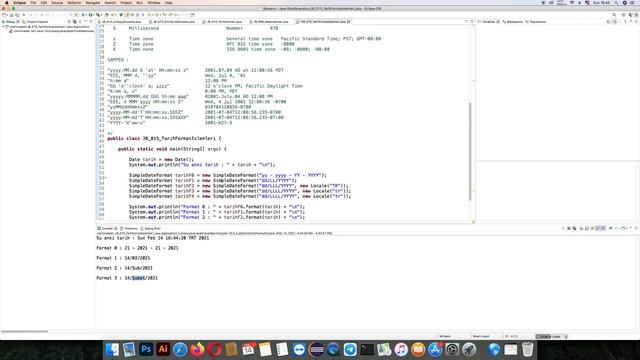
Task: Open the Run menu
Action: pyautogui.click(x=140, y=2)
